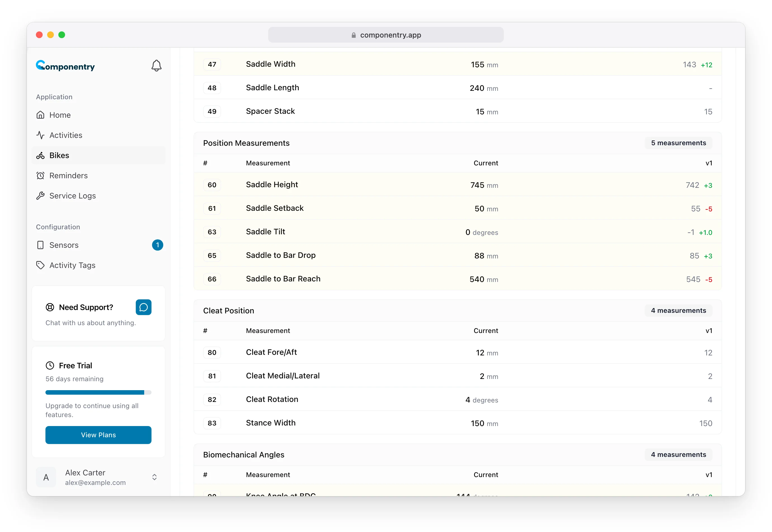
Task: Click the Sensors notification badge showing 1
Action: (157, 245)
